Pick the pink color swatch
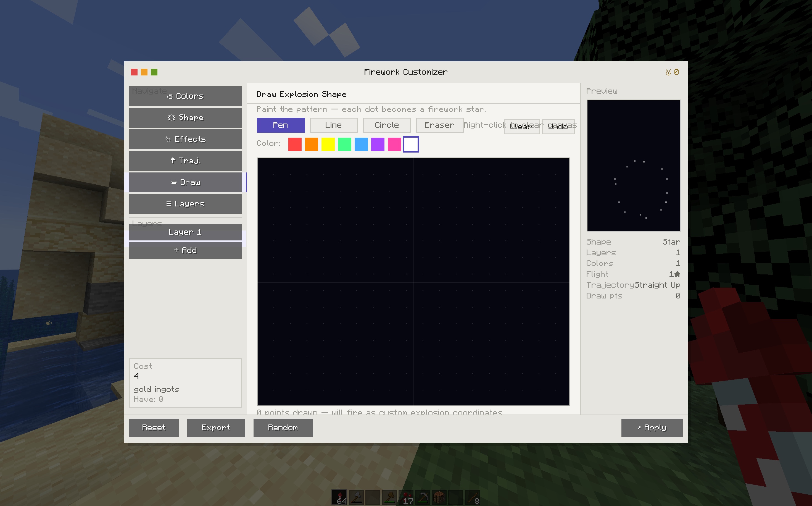812x506 pixels. (394, 144)
